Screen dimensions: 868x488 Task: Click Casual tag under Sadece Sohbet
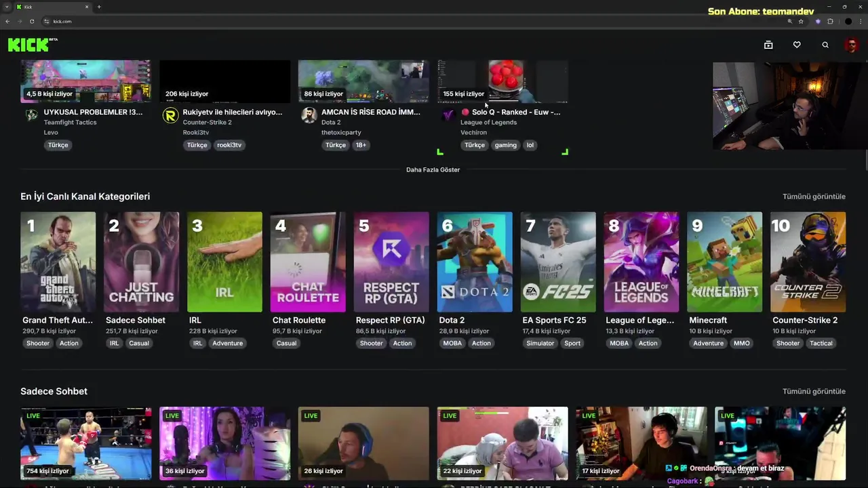139,343
